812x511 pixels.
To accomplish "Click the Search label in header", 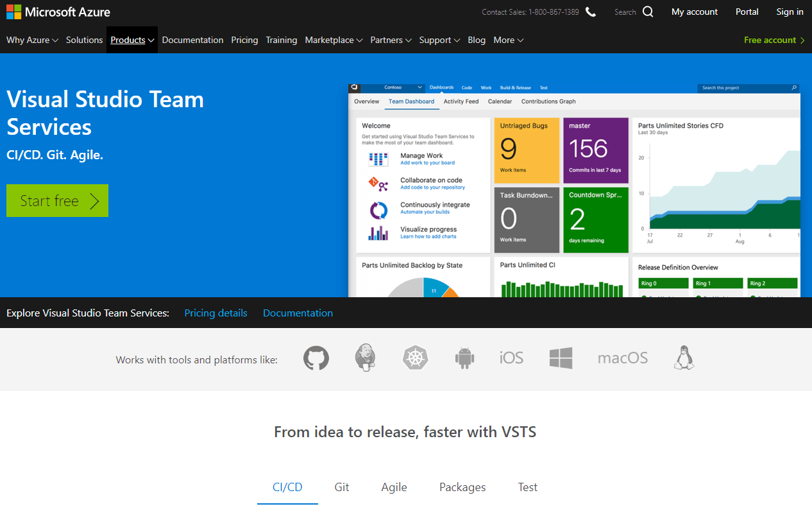I will [625, 12].
